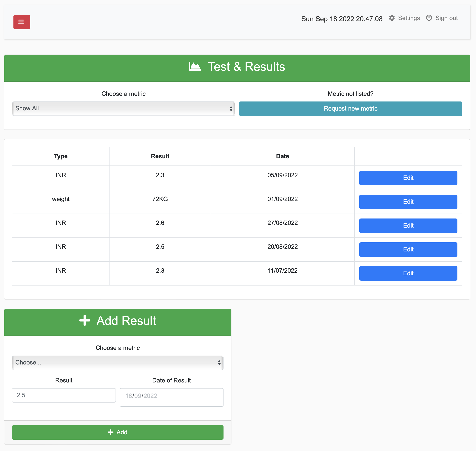Image resolution: width=476 pixels, height=451 pixels.
Task: Click the Date of Result field
Action: pos(171,397)
